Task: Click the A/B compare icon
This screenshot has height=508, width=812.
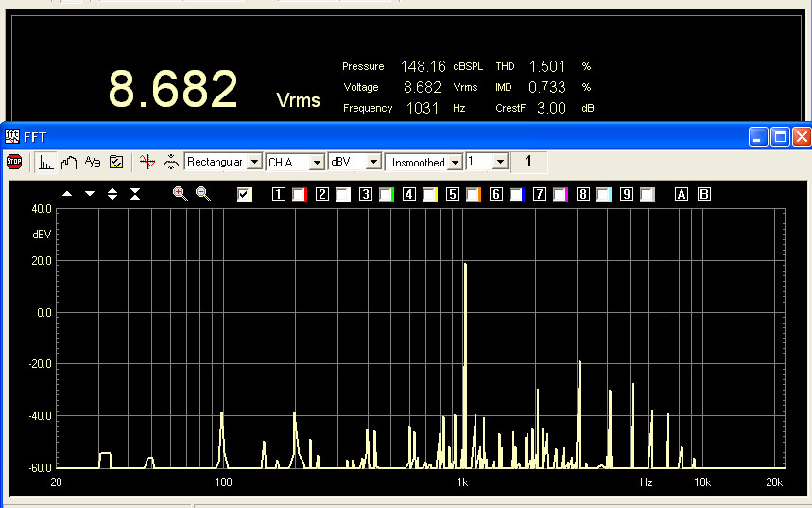Action: pyautogui.click(x=93, y=162)
